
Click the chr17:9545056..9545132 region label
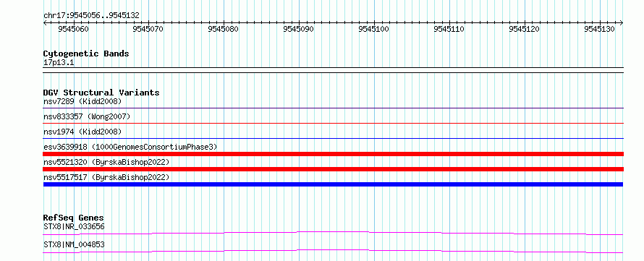91,15
